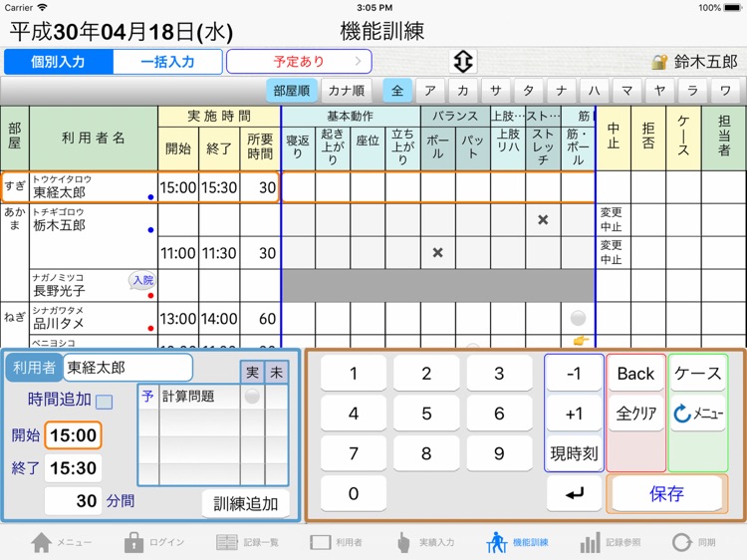The height and width of the screenshot is (560, 747).
Task: Sort by カナ順
Action: (347, 91)
